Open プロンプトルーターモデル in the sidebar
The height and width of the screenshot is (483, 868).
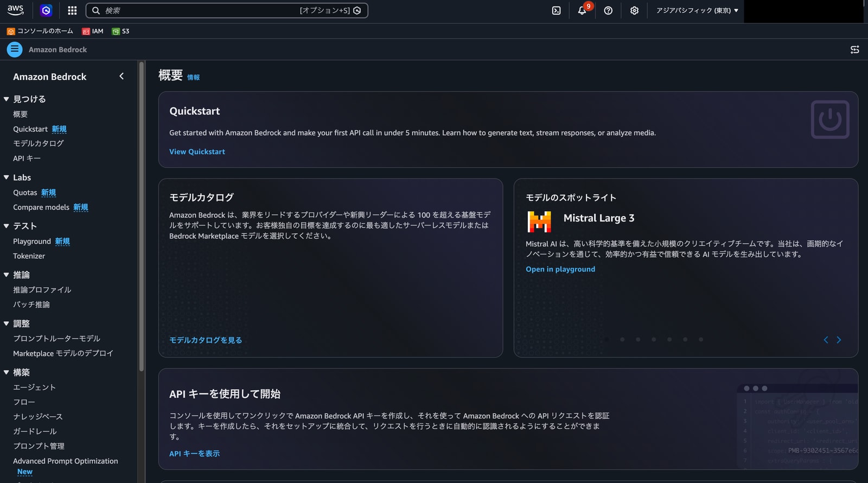[57, 339]
